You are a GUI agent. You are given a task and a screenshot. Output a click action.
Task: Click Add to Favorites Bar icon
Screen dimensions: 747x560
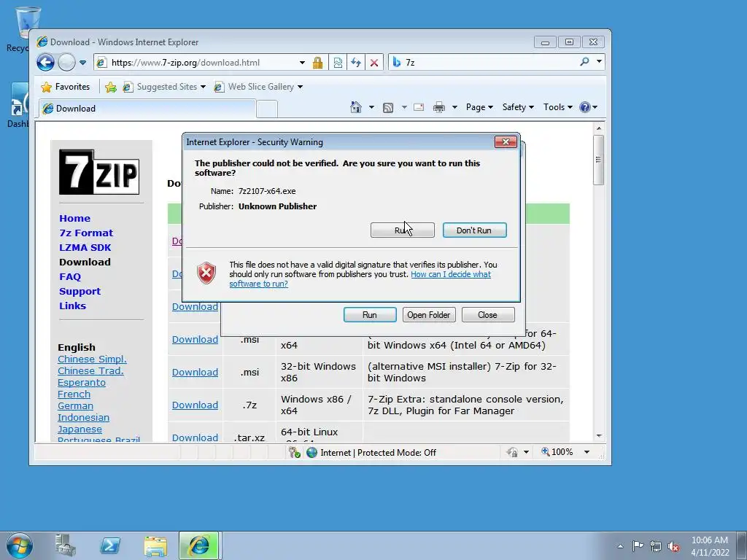pyautogui.click(x=111, y=87)
